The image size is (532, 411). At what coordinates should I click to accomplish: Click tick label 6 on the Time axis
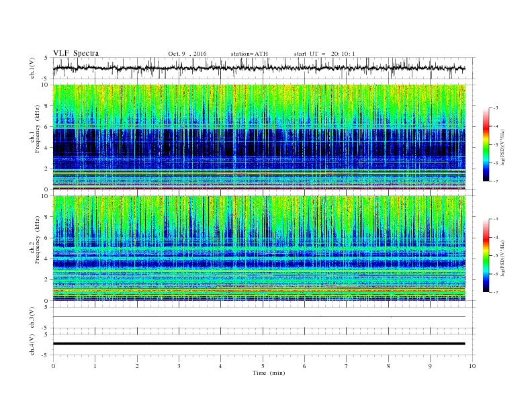(x=304, y=366)
